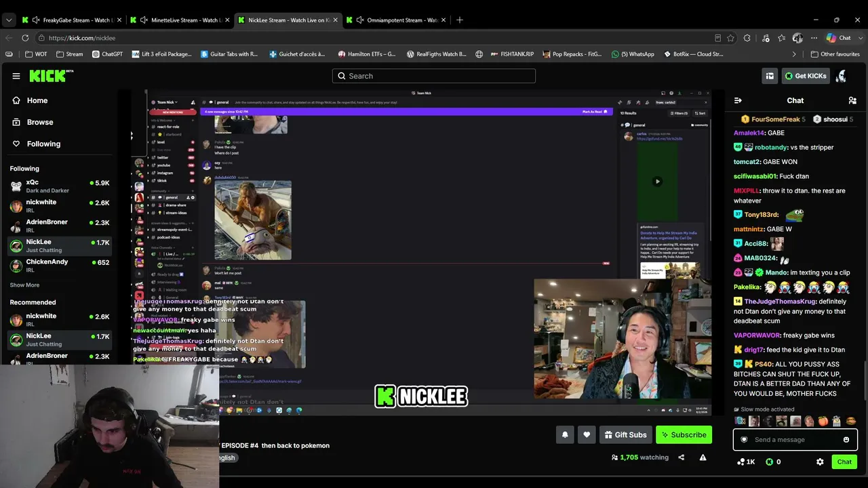Open xQc channel in Following list
The width and height of the screenshot is (868, 488).
click(60, 186)
